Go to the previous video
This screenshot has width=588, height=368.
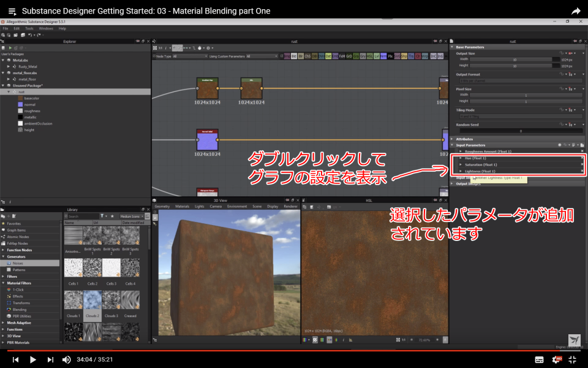(15, 359)
